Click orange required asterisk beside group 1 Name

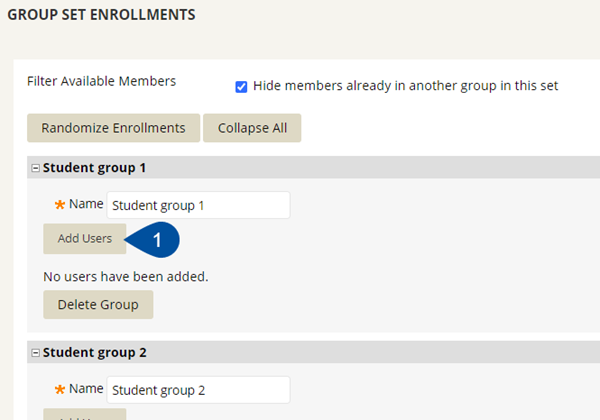tap(60, 205)
